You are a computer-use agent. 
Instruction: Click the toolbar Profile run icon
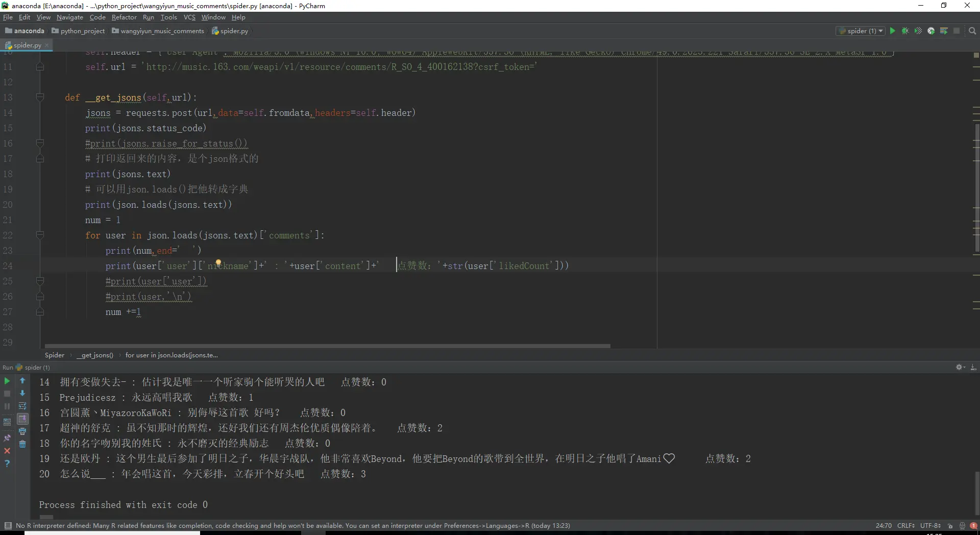(931, 31)
